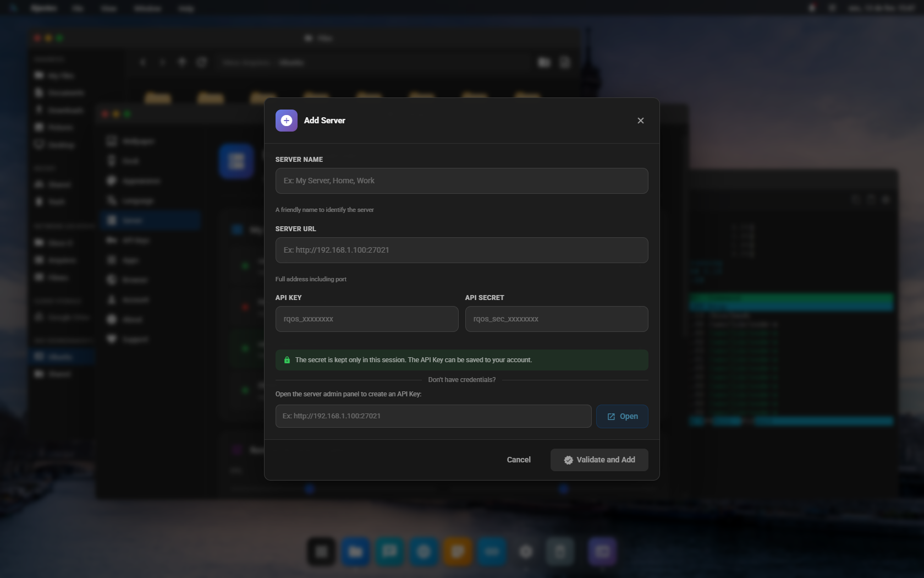Viewport: 924px width, 578px height.
Task: Click 'Full address including port' hint
Action: [x=311, y=279]
